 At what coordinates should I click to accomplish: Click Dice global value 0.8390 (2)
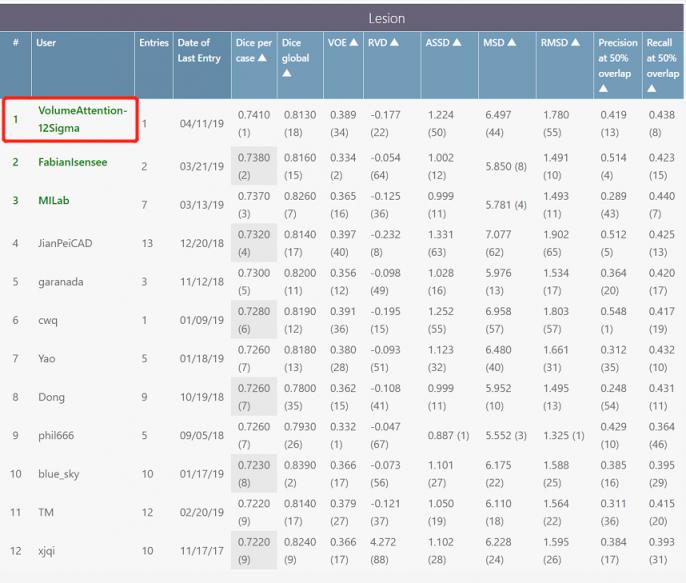[300, 474]
